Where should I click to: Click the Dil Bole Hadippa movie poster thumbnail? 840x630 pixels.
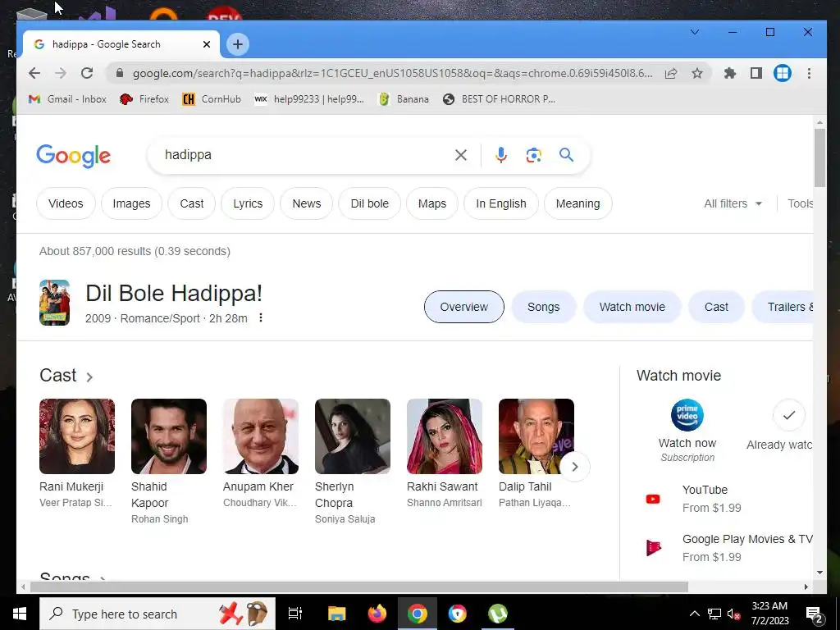pyautogui.click(x=55, y=303)
